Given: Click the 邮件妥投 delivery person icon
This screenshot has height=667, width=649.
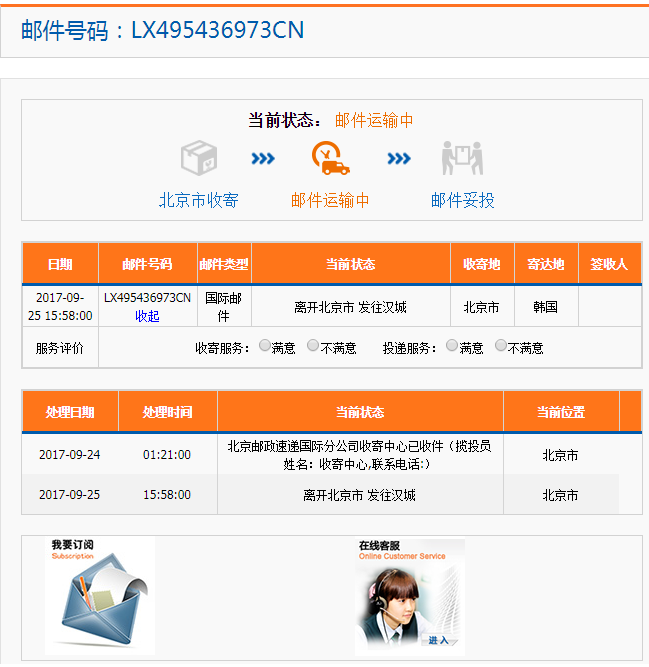Looking at the screenshot, I should coord(462,158).
